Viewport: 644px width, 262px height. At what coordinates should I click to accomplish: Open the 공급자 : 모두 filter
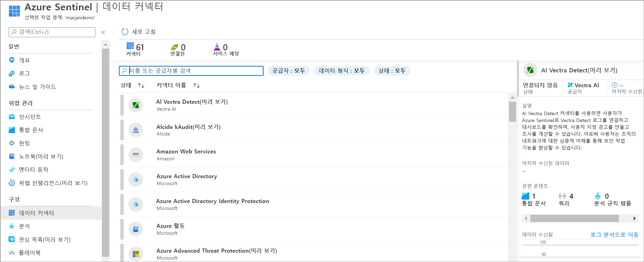(289, 71)
